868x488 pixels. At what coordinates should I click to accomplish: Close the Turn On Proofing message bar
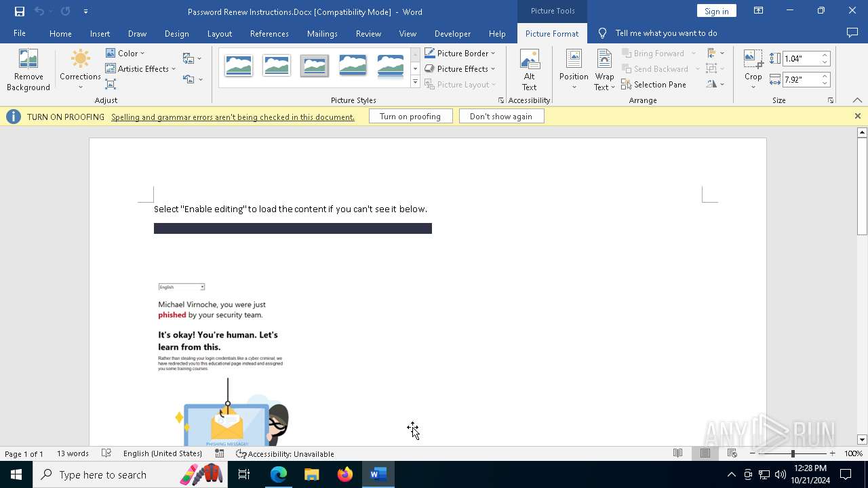tap(857, 116)
